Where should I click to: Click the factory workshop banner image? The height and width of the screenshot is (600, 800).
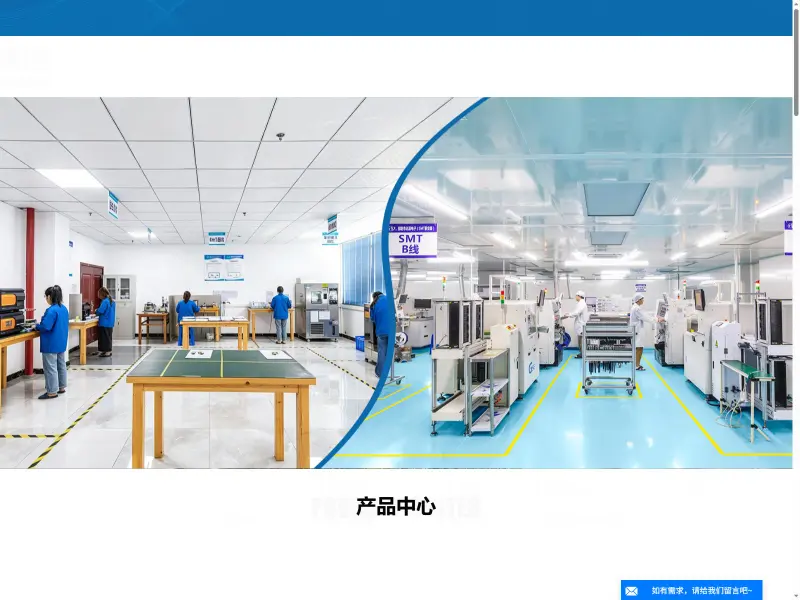(x=396, y=283)
